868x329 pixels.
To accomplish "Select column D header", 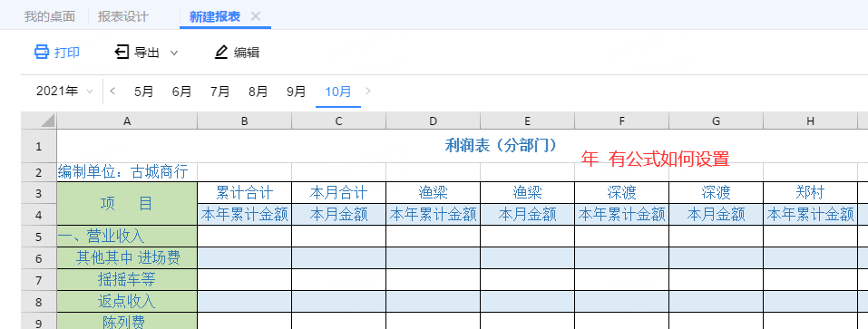I will pyautogui.click(x=434, y=121).
